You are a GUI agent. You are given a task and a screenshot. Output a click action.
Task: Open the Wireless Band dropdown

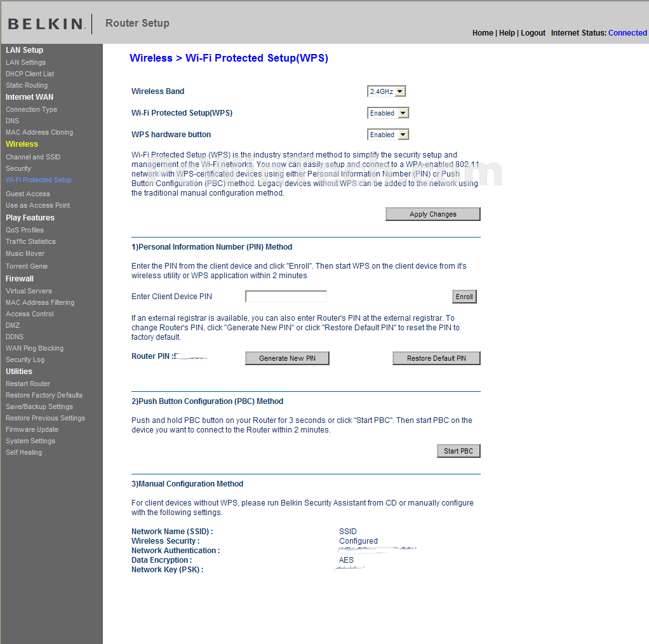point(386,91)
